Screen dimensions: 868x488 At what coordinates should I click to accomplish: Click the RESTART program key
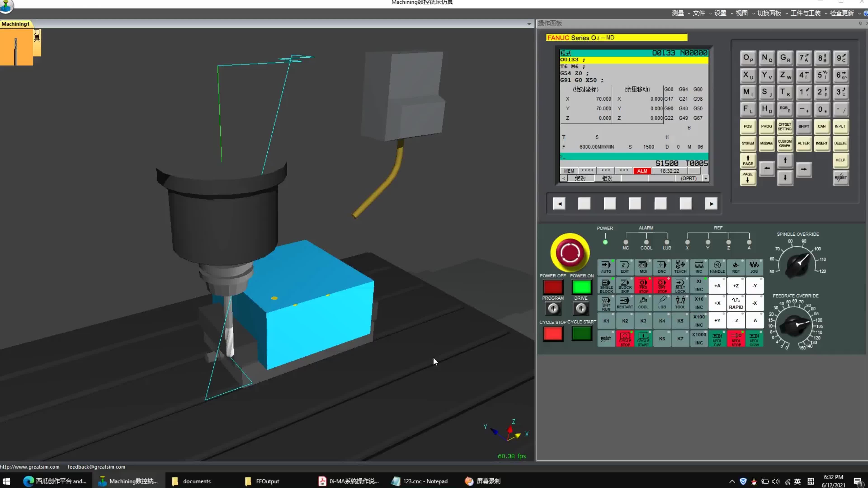click(x=625, y=303)
